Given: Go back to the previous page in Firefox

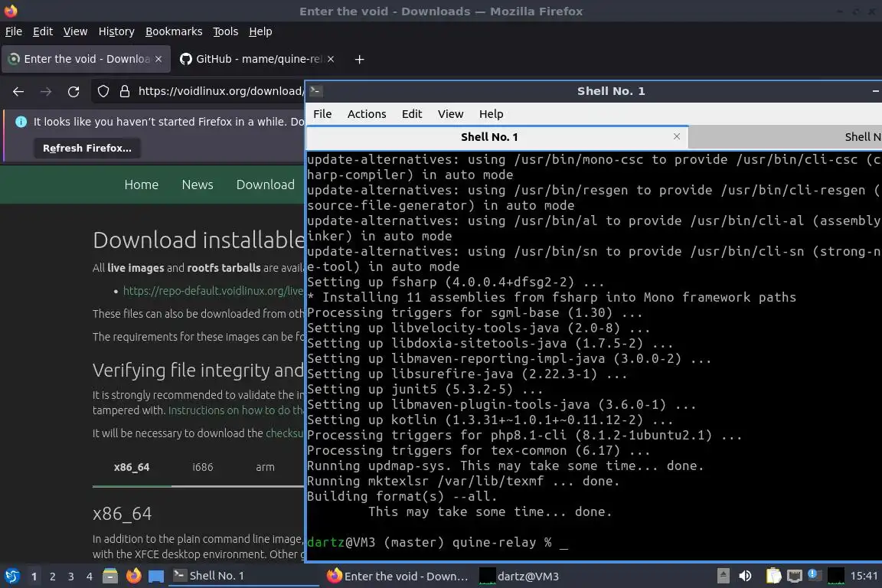Looking at the screenshot, I should tap(18, 91).
